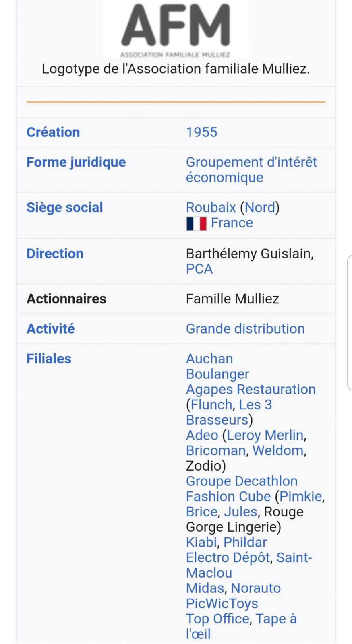Open the 1955 year link

pyautogui.click(x=201, y=132)
